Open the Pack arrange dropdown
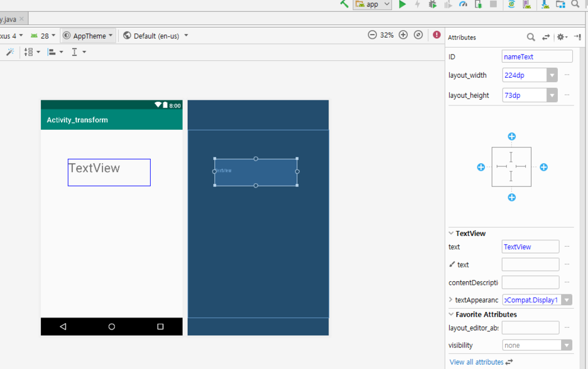 click(x=32, y=52)
